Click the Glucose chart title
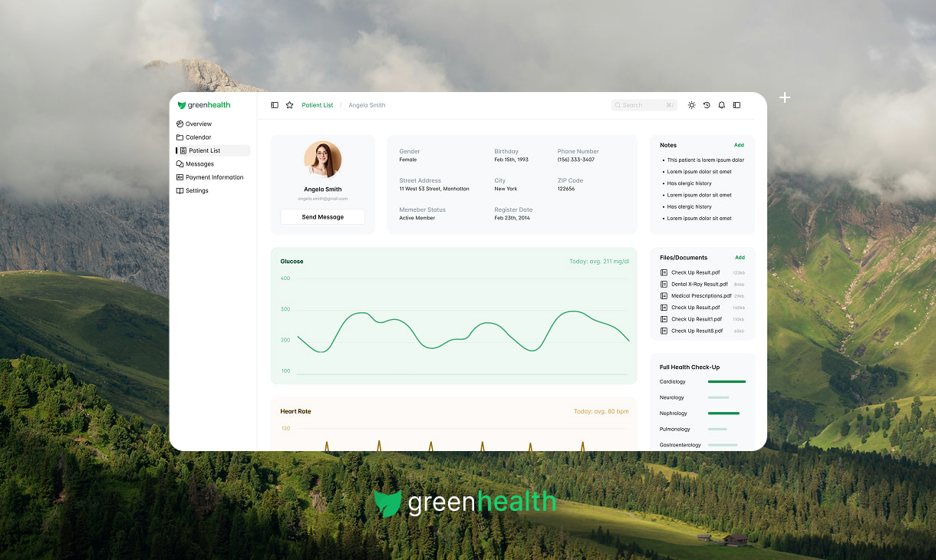 [292, 262]
